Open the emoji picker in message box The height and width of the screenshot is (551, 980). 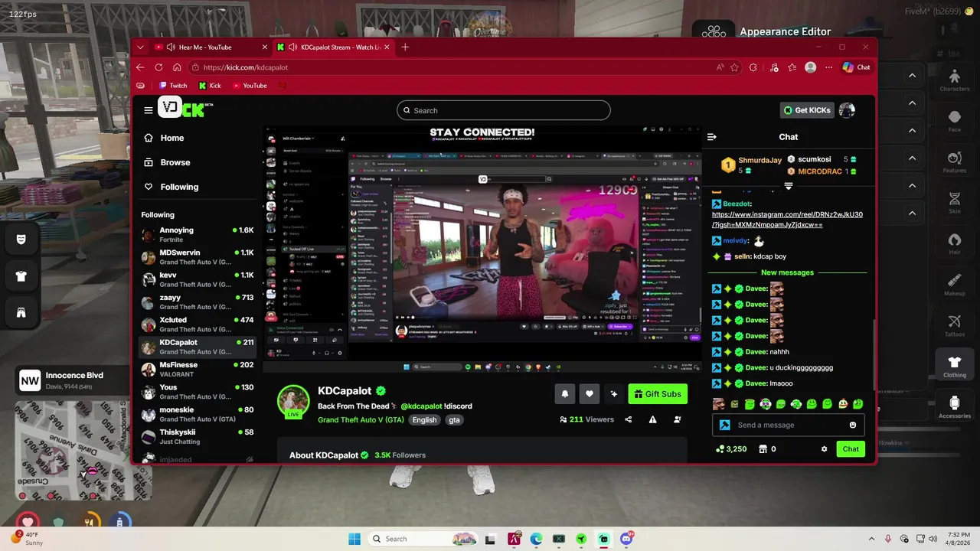(x=853, y=425)
